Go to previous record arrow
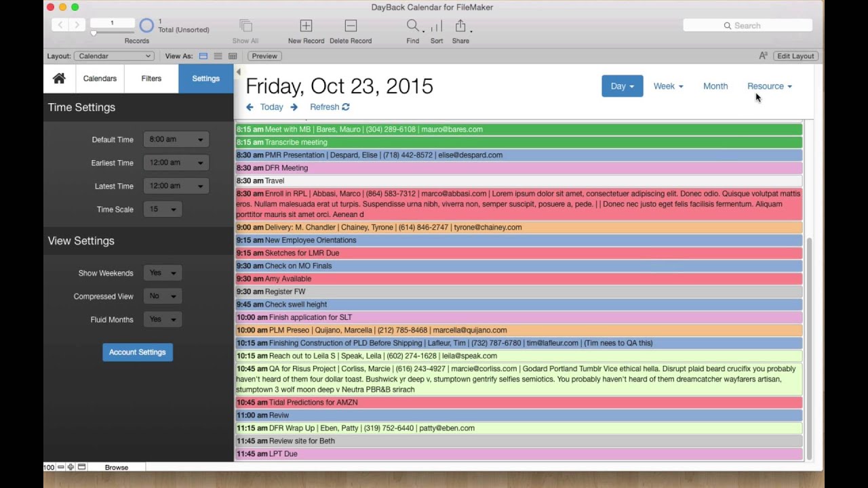 click(x=60, y=25)
